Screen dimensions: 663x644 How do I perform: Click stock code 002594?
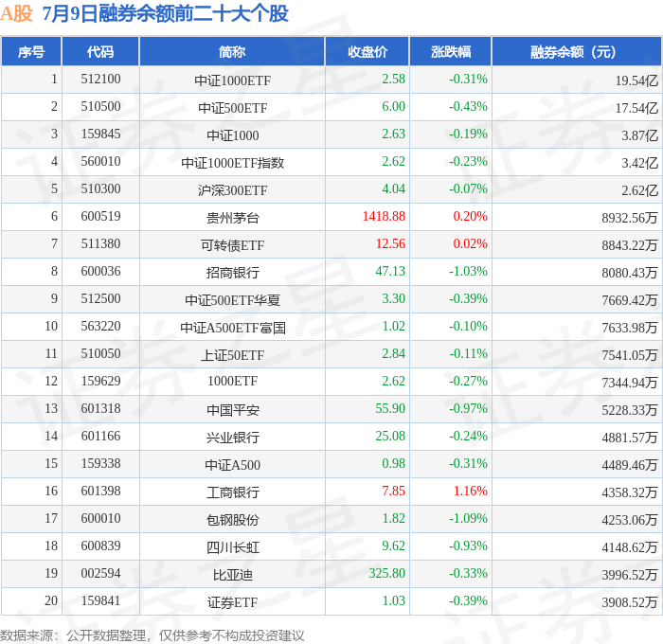[100, 573]
